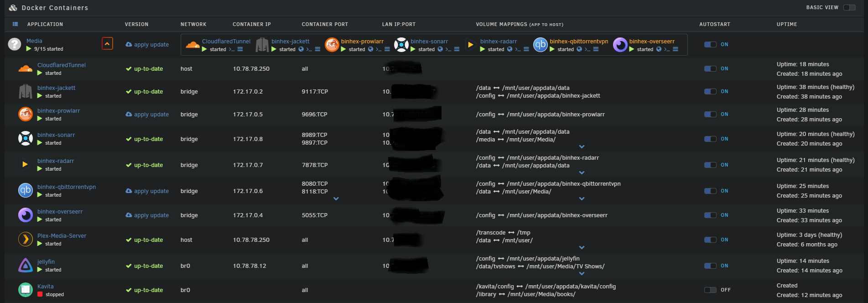Screen dimensions: 868x303
Task: Disable autostart for Plex-Media-Server
Action: point(710,240)
